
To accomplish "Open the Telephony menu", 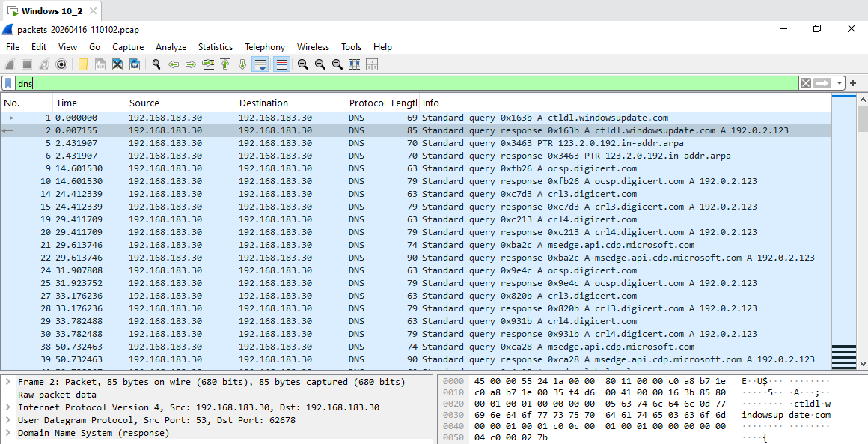I will click(x=265, y=47).
